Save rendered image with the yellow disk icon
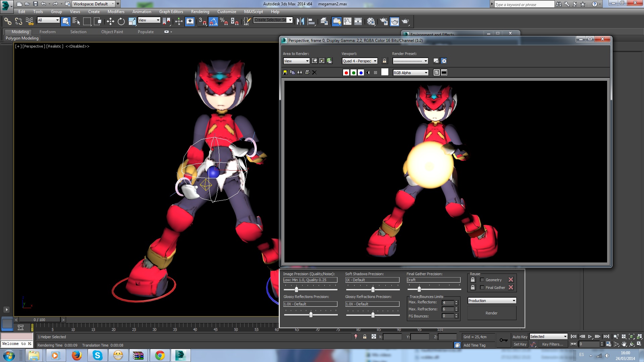The height and width of the screenshot is (362, 644). coord(285,72)
